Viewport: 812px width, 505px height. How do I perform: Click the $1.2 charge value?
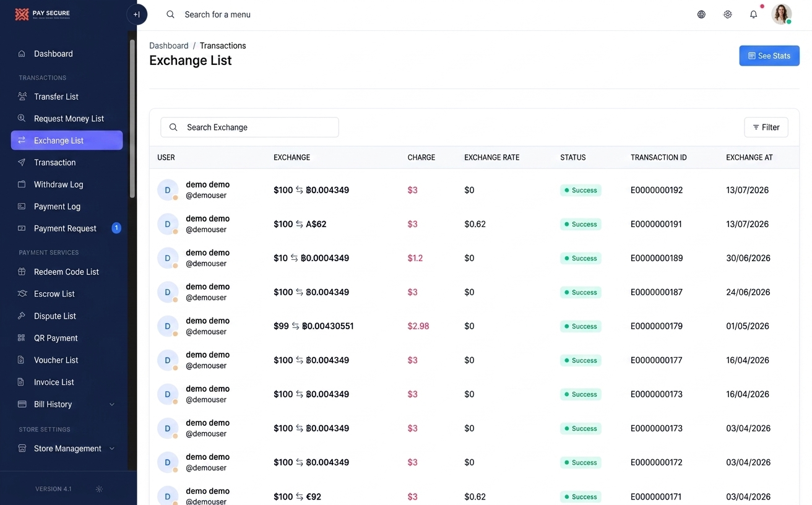tap(415, 258)
